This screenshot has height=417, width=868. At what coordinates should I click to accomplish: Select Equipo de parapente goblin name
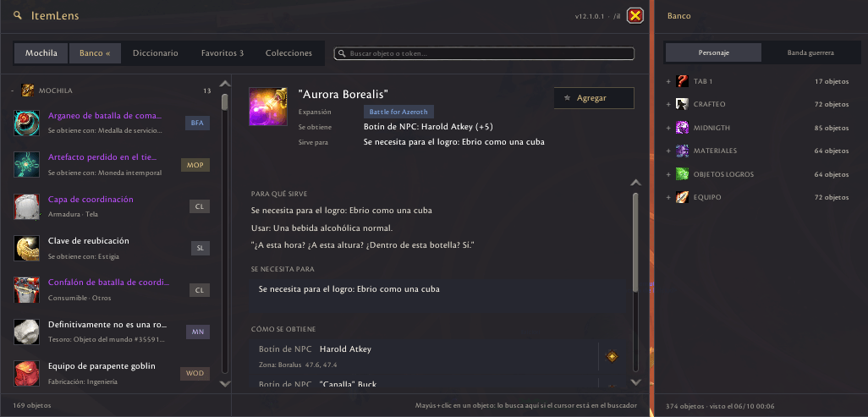(x=102, y=366)
